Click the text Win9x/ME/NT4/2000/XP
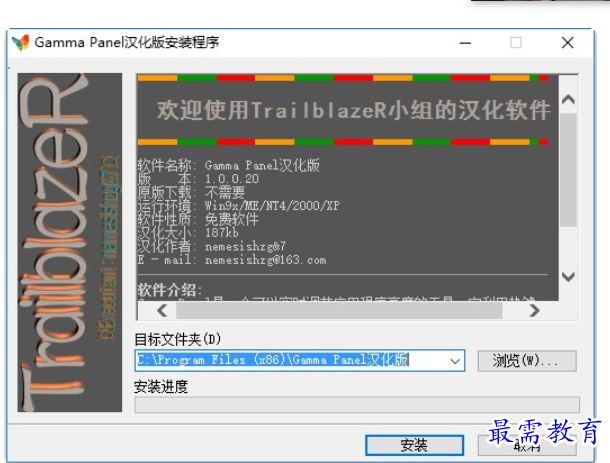610x463 pixels. 272,205
